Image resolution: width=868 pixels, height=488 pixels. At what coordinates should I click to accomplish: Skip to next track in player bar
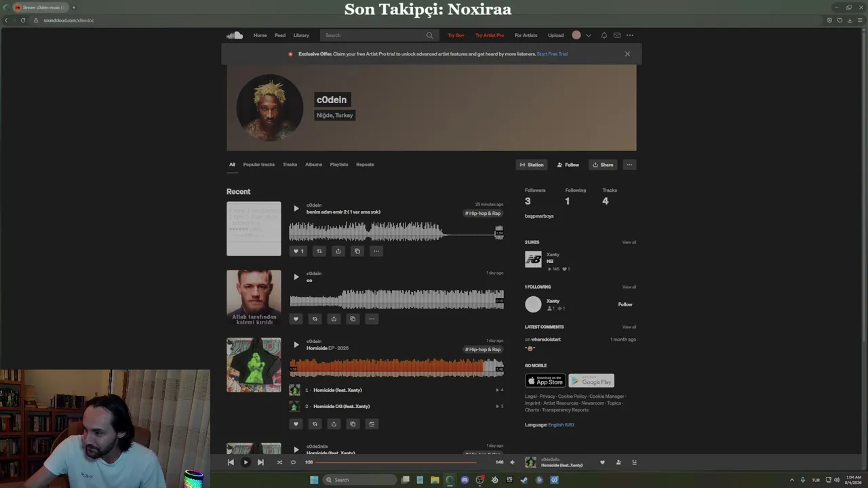(260, 462)
